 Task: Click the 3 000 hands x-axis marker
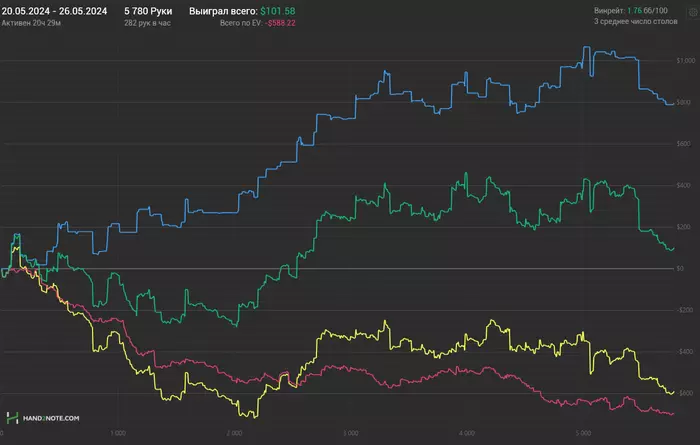click(350, 433)
